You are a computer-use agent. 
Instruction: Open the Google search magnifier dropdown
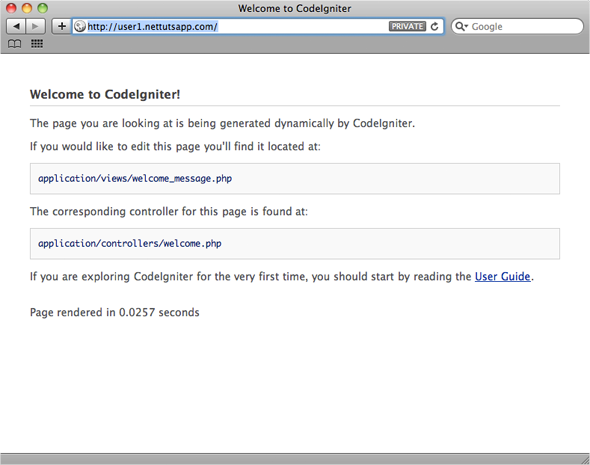coord(461,26)
